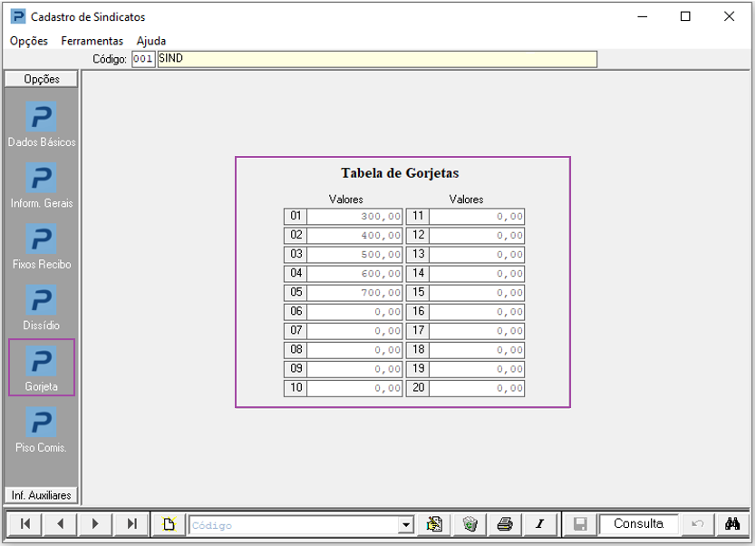Go to the previous record
The width and height of the screenshot is (756, 546).
pyautogui.click(x=60, y=524)
